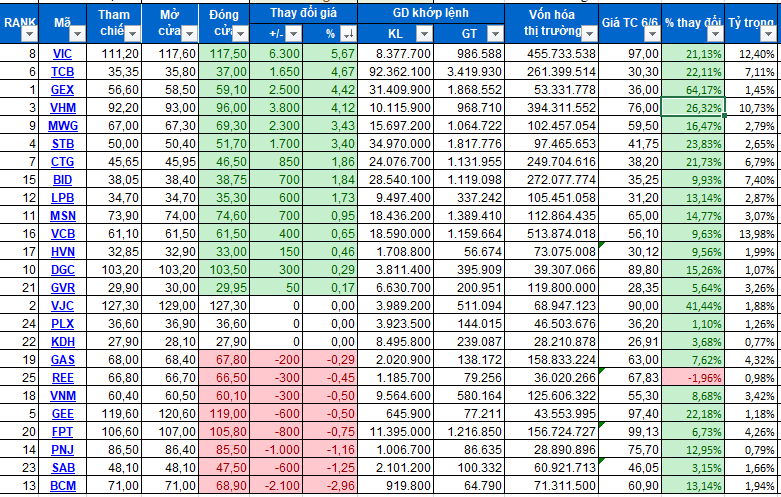Viewport: 781px width, 497px height.
Task: Select the 64,17% cell in the GEX row
Action: point(693,90)
